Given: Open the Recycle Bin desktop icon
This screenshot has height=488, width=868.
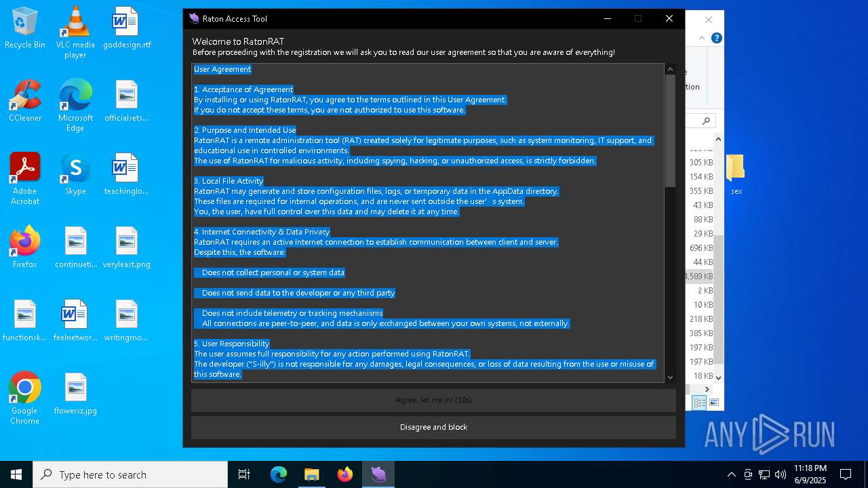Looking at the screenshot, I should (x=25, y=28).
